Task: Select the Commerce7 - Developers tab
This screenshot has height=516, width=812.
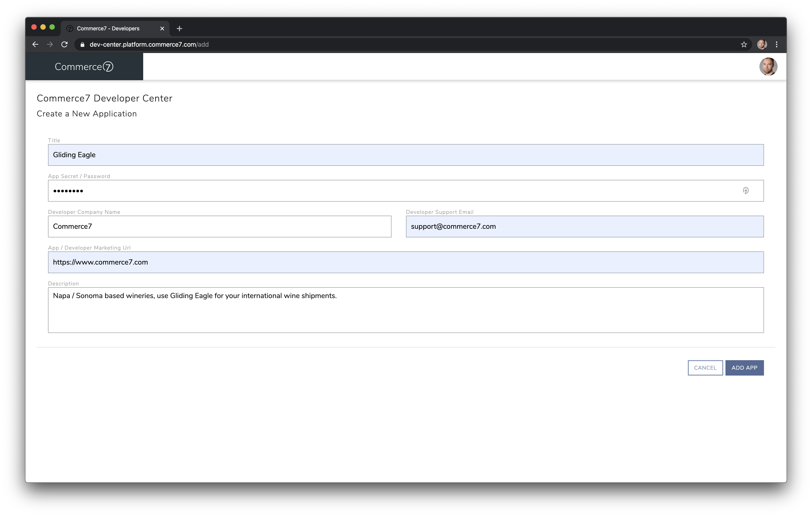Action: 108,29
